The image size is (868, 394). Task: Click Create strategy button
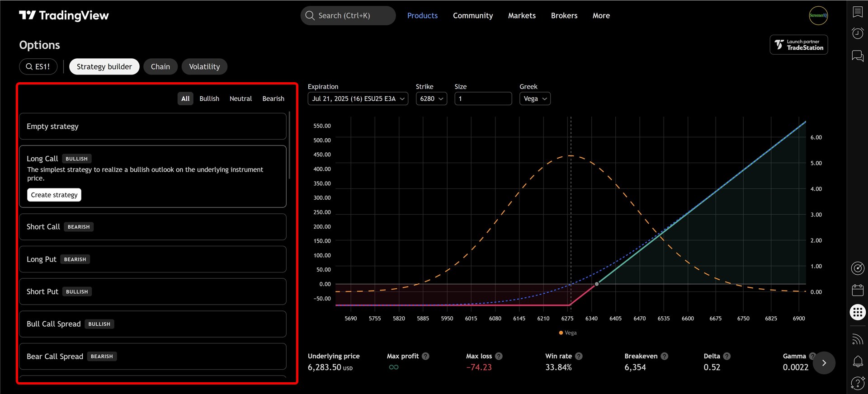pos(54,195)
